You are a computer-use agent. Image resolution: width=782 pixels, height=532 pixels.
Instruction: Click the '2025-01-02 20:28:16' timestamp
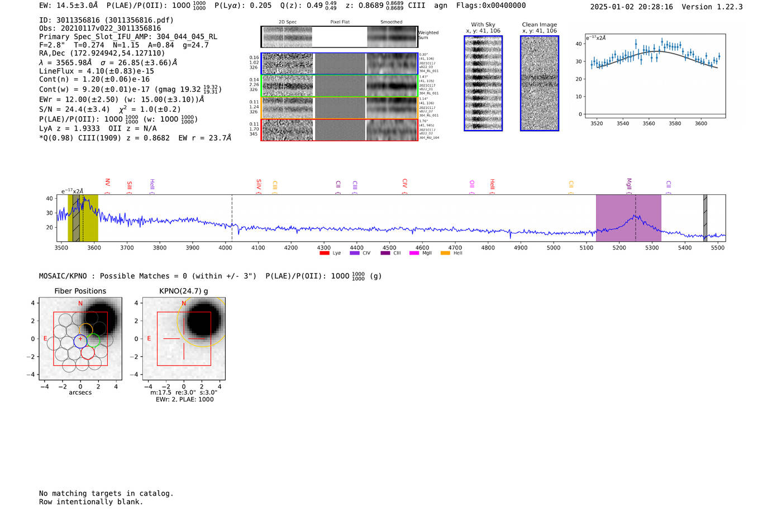tap(632, 7)
